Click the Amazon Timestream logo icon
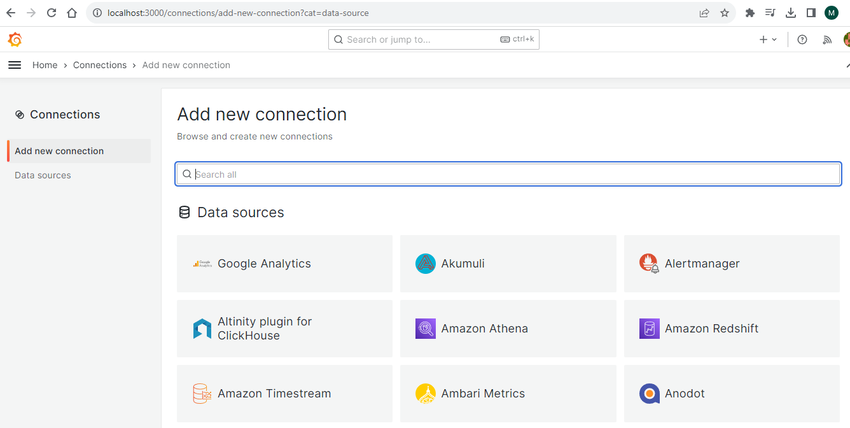 pyautogui.click(x=202, y=394)
